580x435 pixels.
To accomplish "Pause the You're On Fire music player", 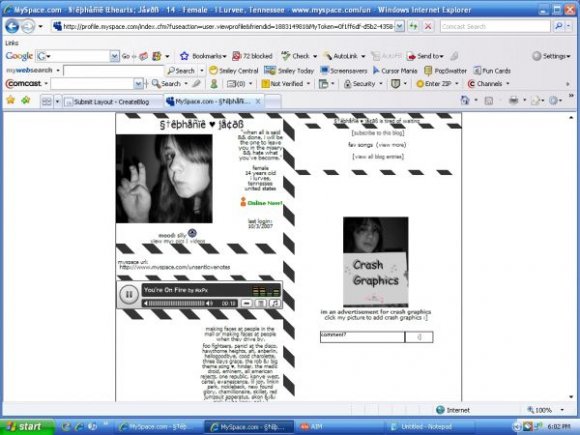I will 128,294.
